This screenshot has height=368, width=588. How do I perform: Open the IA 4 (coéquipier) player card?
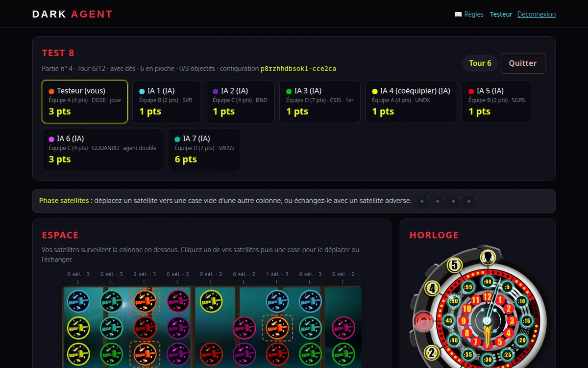(411, 102)
